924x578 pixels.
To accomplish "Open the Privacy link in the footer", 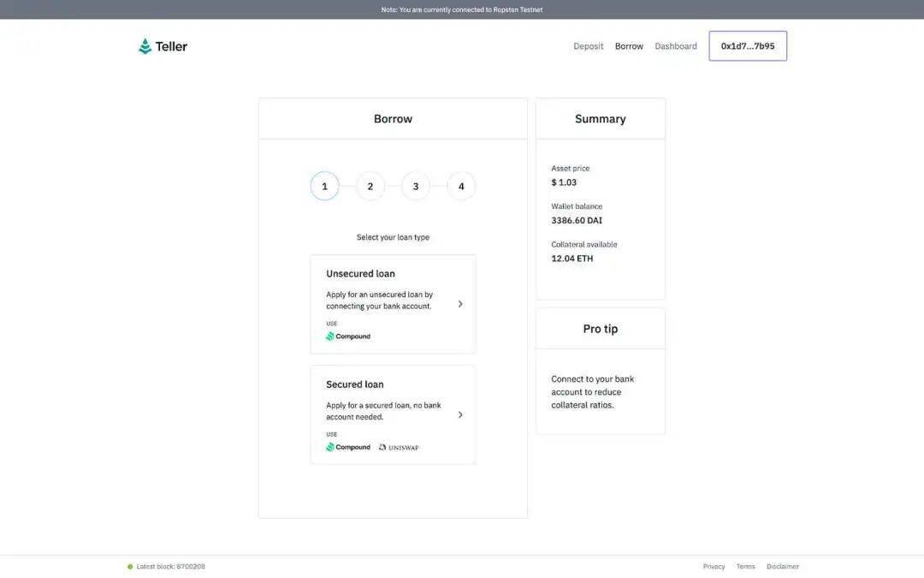I will [x=714, y=567].
